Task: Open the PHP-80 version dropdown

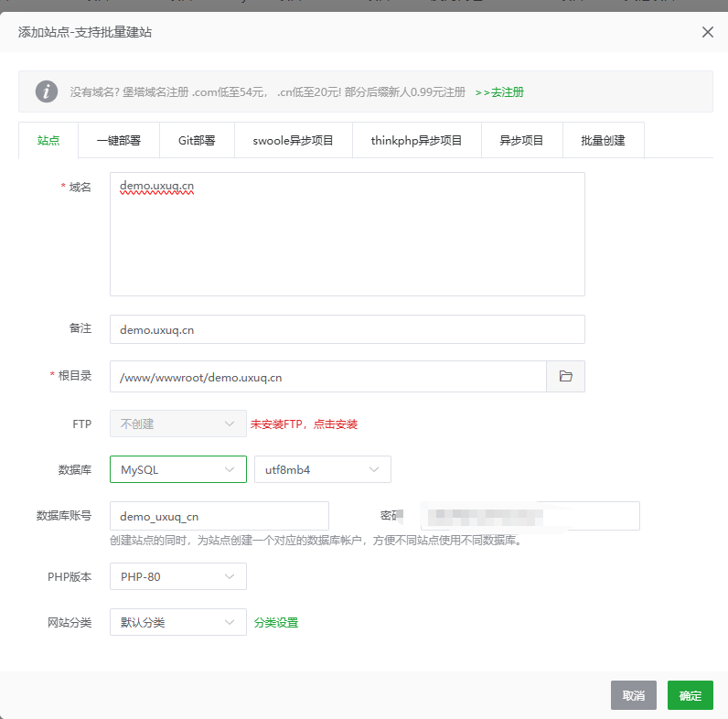Action: [x=177, y=577]
